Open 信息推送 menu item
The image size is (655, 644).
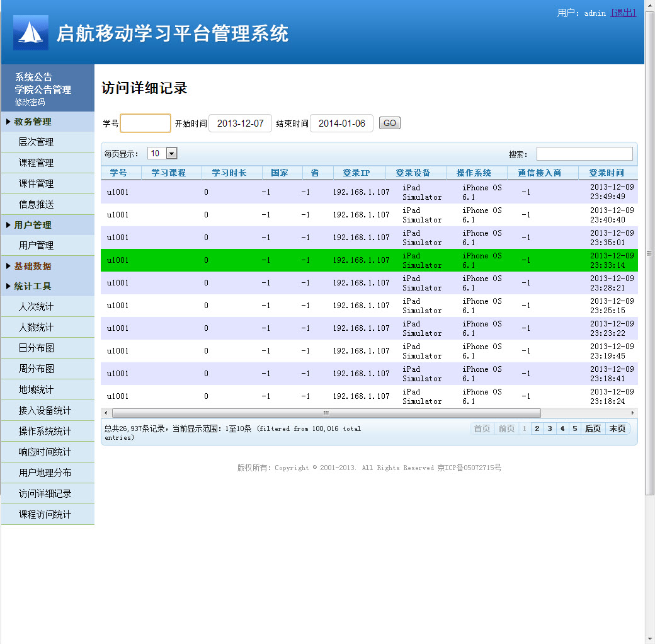tap(48, 204)
